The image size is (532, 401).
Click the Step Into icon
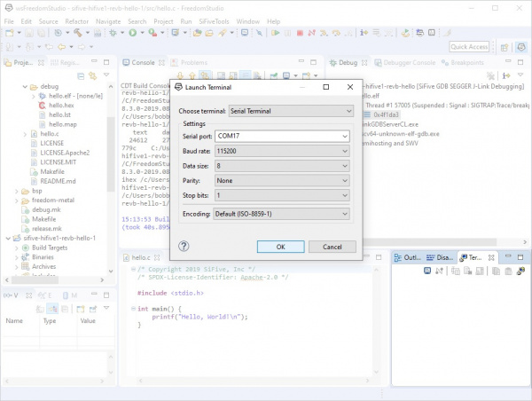324,33
